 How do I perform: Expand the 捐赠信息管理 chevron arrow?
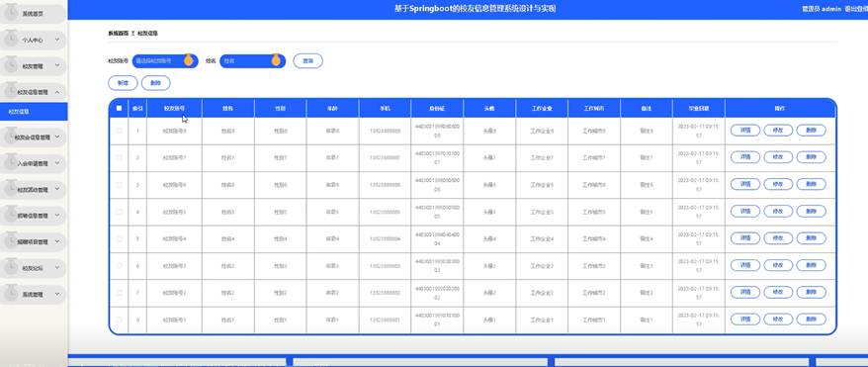tap(58, 216)
